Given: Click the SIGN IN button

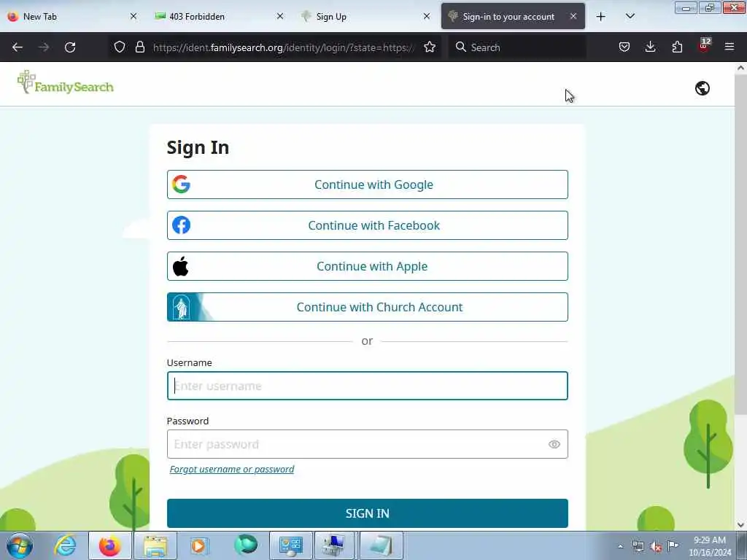Looking at the screenshot, I should coord(368,513).
